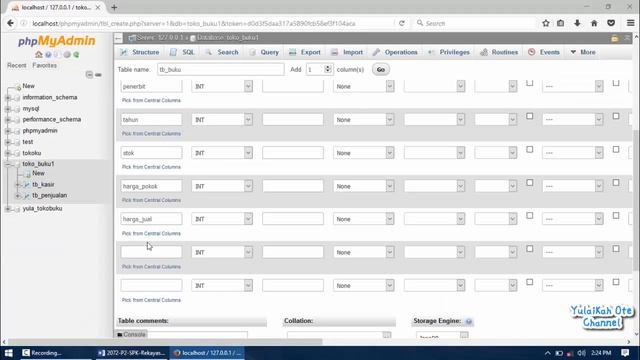Open the yula_tokobuku database
The height and width of the screenshot is (360, 640).
(42, 209)
